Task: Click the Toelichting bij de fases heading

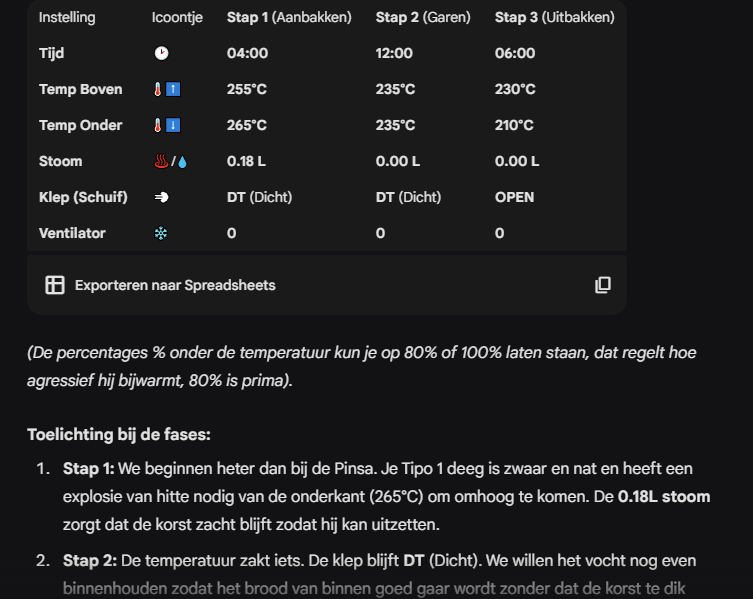Action: [118, 435]
